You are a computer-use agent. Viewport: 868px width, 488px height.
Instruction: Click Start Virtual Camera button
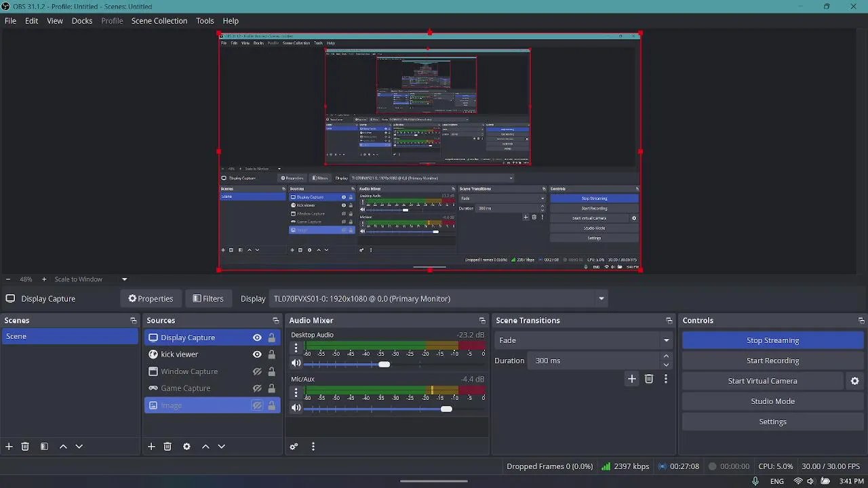point(762,381)
